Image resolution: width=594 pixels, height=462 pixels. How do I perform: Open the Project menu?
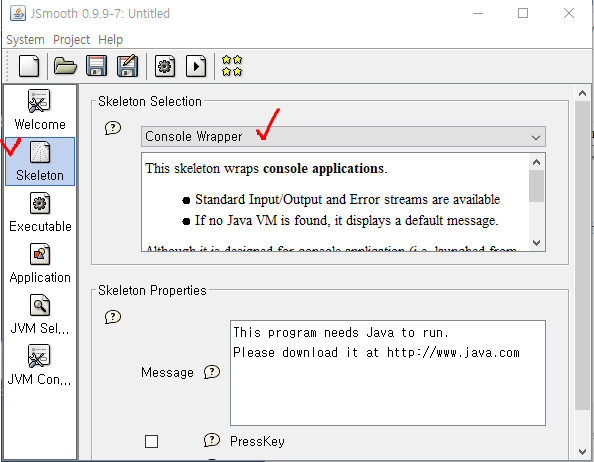71,39
